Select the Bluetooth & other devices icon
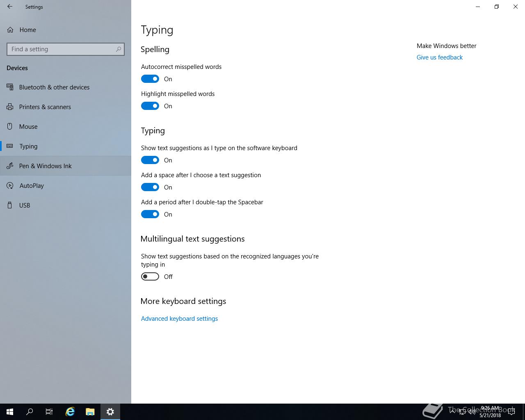 pos(10,87)
